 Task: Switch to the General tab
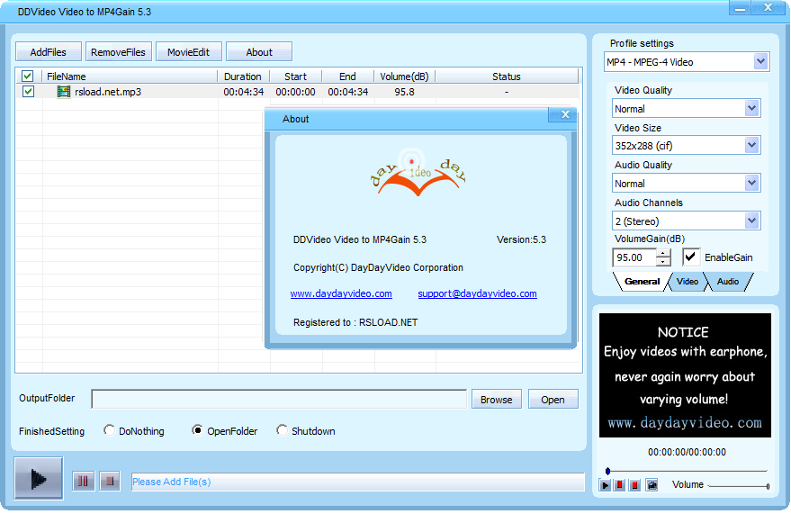click(x=642, y=282)
